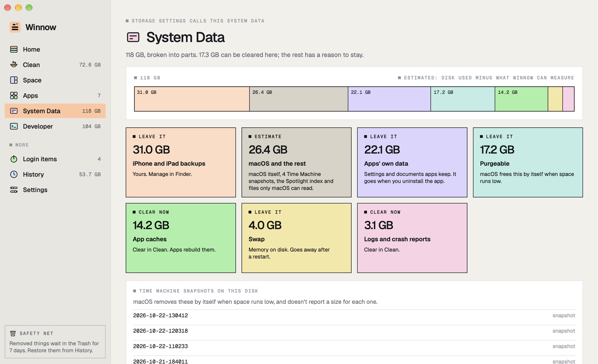Click the Home sidebar icon
The image size is (598, 364).
[x=14, y=49]
